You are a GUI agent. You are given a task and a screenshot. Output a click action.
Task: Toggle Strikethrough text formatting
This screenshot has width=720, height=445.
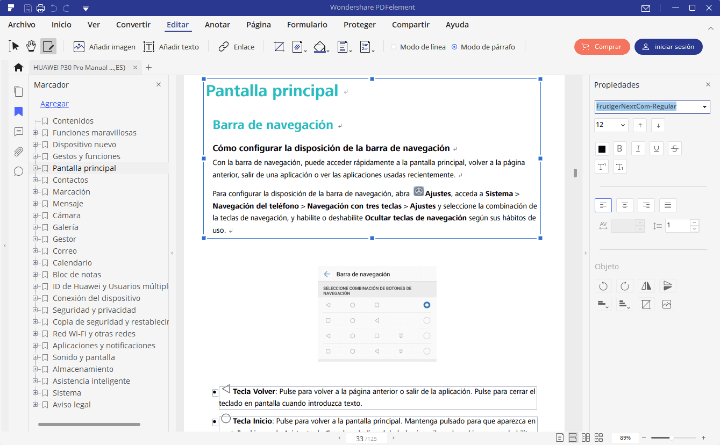coord(675,148)
